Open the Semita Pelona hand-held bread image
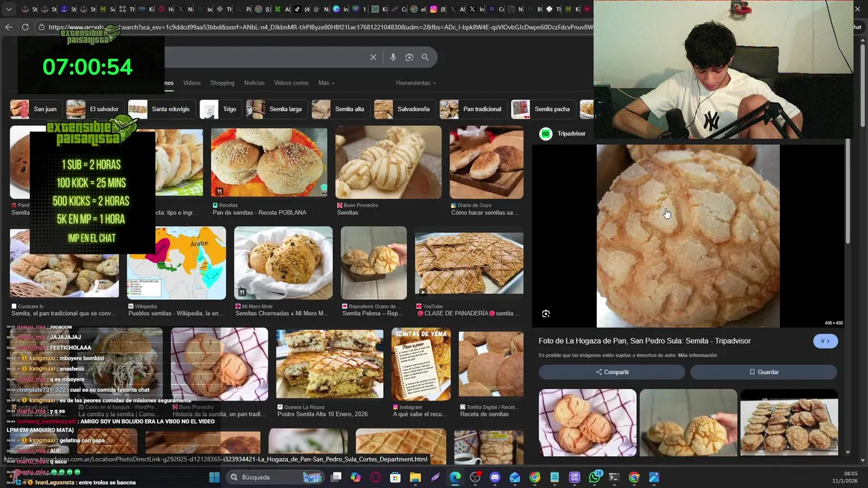 pyautogui.click(x=374, y=263)
